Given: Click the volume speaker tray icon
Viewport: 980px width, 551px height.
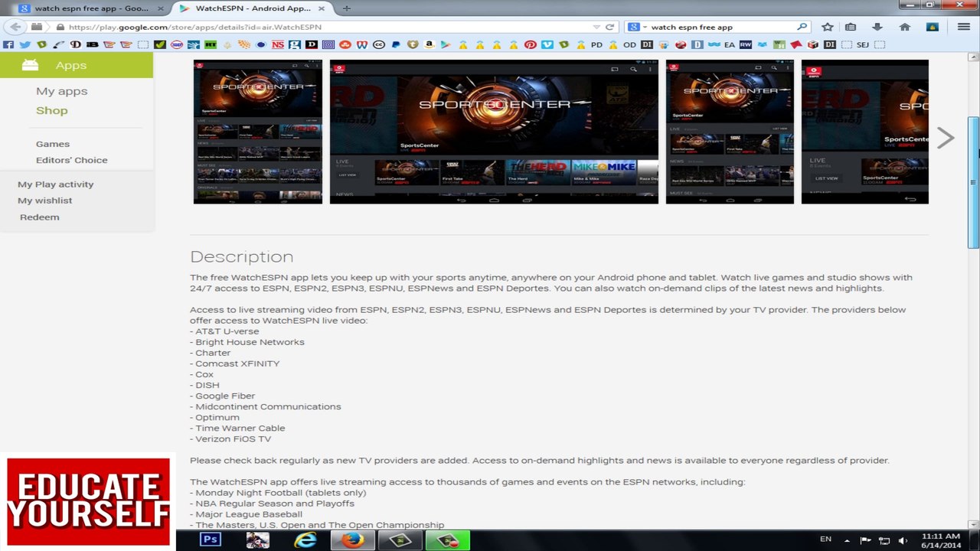Looking at the screenshot, I should point(903,540).
